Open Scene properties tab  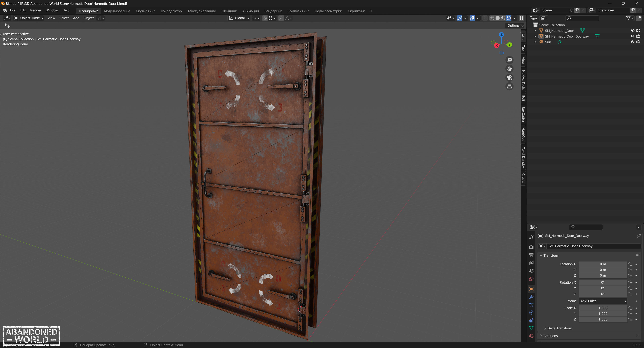(x=531, y=271)
